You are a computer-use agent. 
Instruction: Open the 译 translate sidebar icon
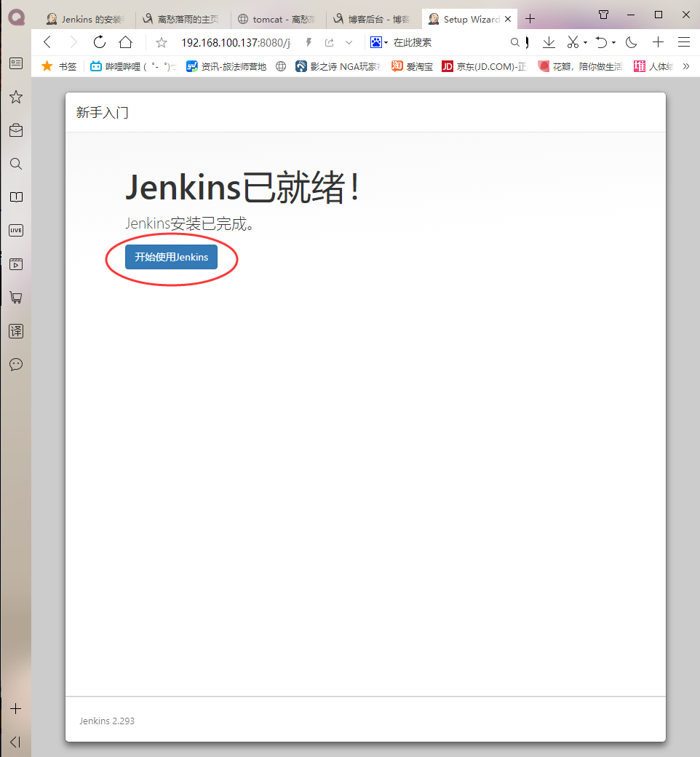pos(16,331)
